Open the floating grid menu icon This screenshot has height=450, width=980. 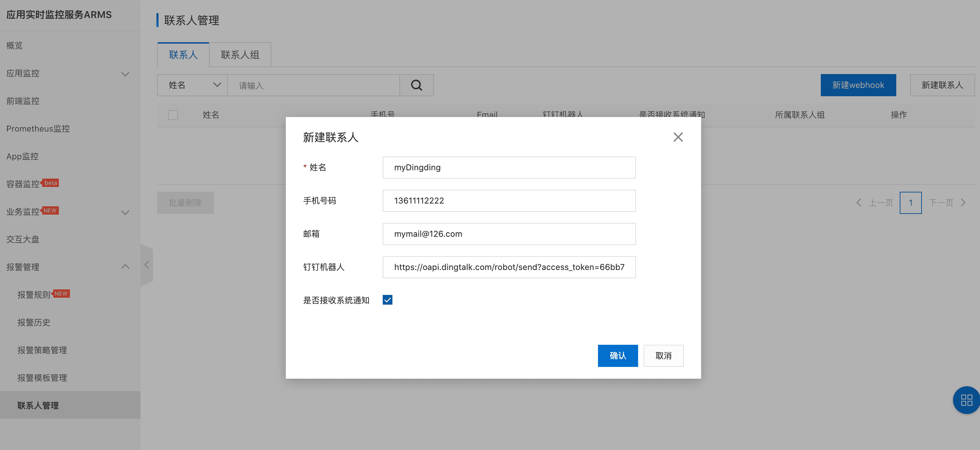pyautogui.click(x=966, y=400)
